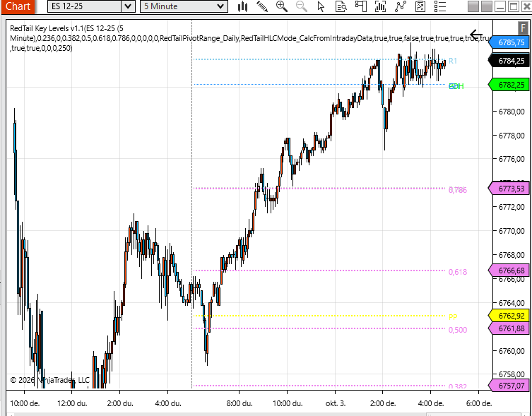This screenshot has width=532, height=416.
Task: Open the Strategies icon
Action: point(421,6)
